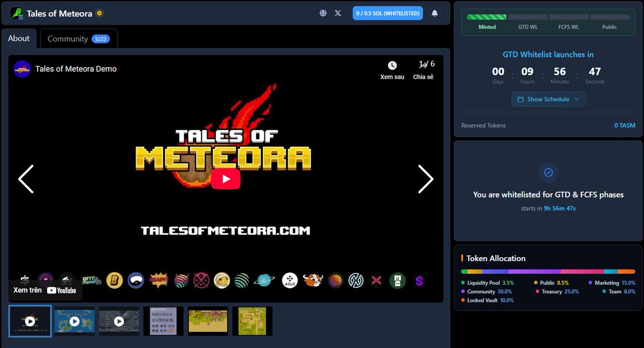
Task: Click the Tales of Meteora page title
Action: pyautogui.click(x=60, y=13)
